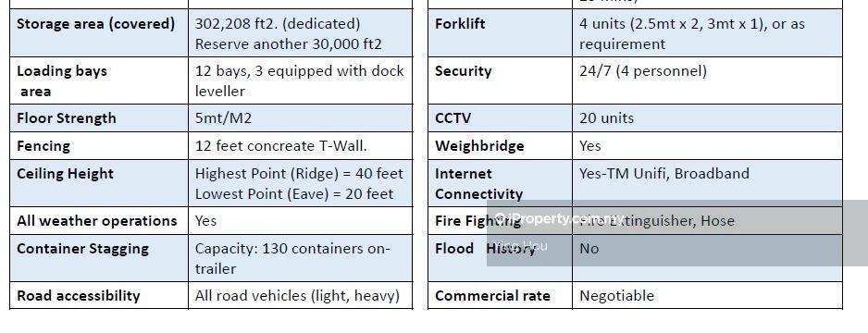Click the Highest Point (Ridge) value text
The width and height of the screenshot is (868, 333).
(x=299, y=174)
